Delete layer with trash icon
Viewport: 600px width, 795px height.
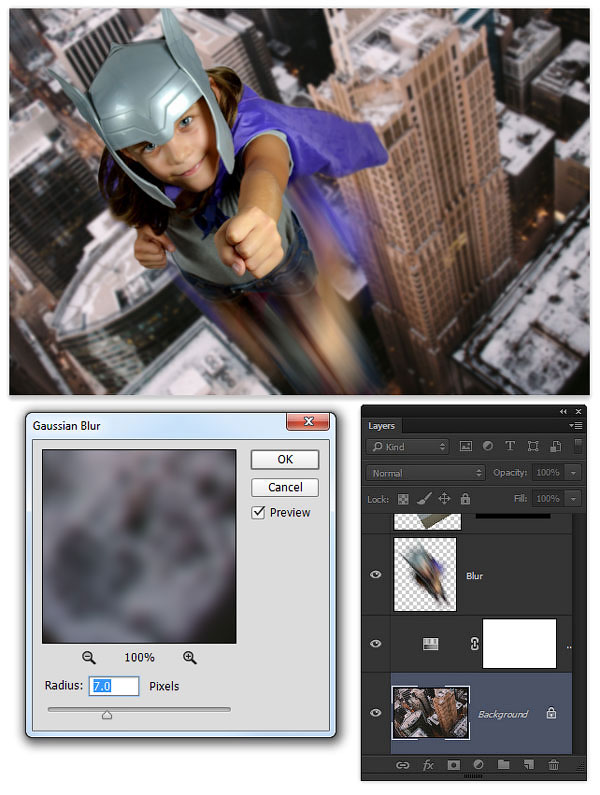[x=553, y=765]
